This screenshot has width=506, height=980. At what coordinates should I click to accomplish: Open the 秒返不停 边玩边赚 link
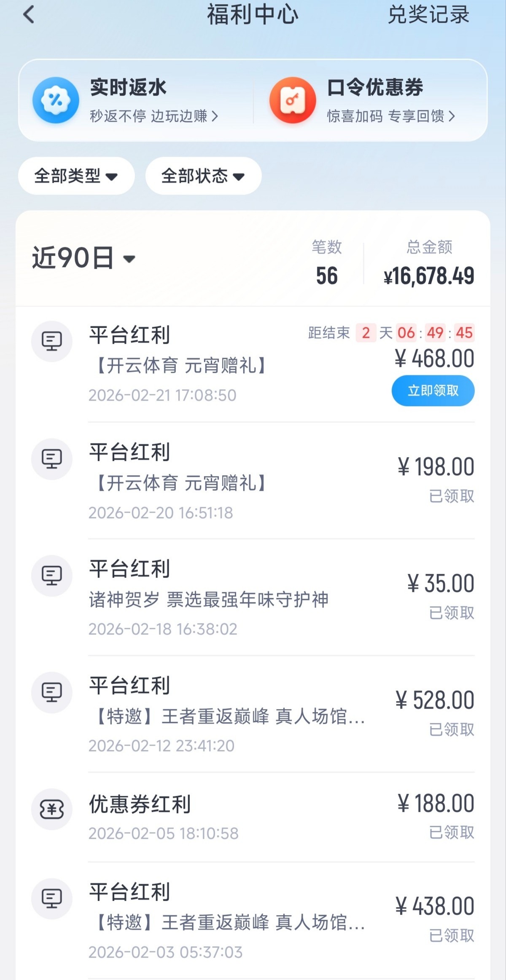(x=154, y=116)
